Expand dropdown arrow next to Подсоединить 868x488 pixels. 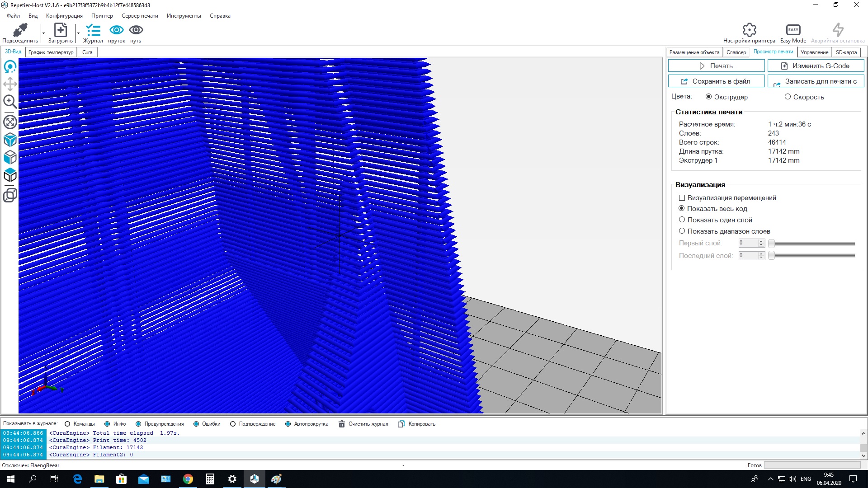pos(43,33)
